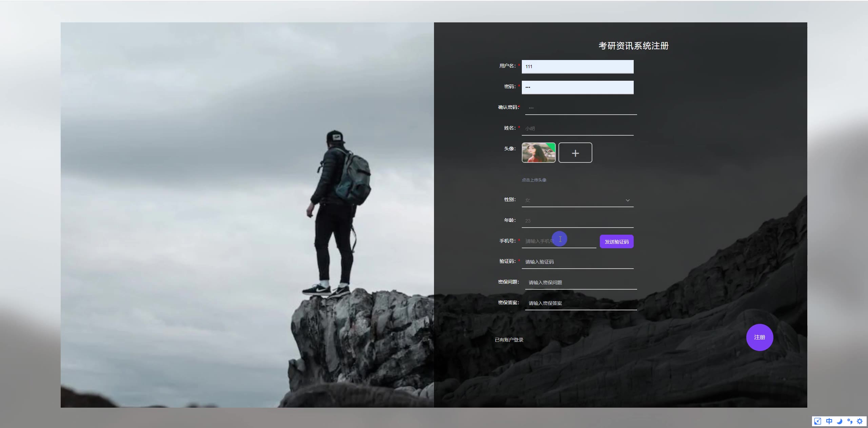Click the 姓名 name input field

pos(577,129)
